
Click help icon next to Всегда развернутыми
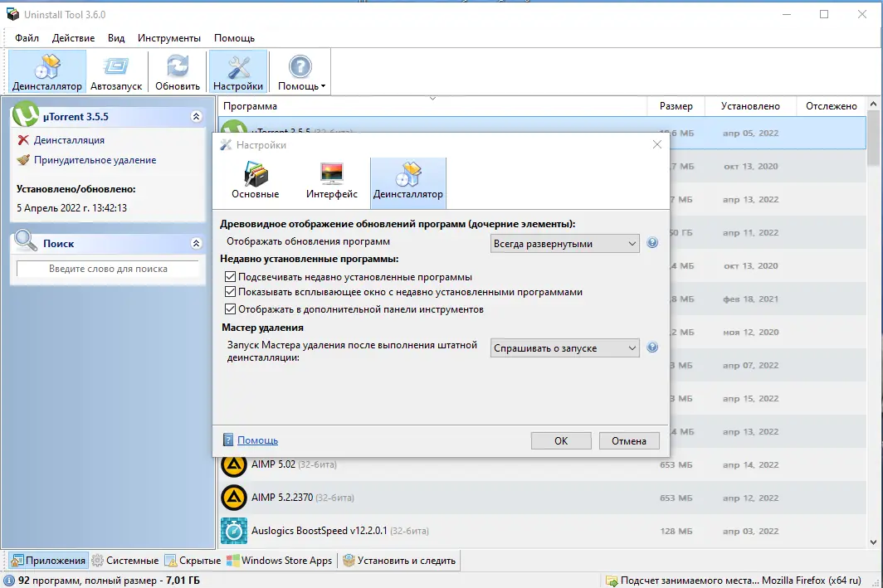652,242
